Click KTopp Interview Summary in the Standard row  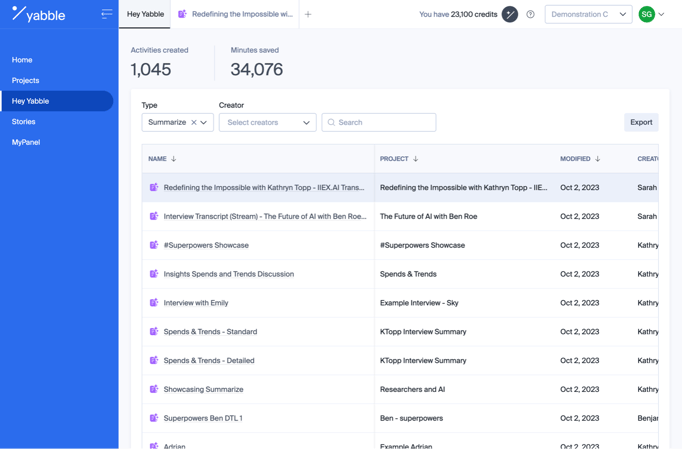tap(423, 332)
